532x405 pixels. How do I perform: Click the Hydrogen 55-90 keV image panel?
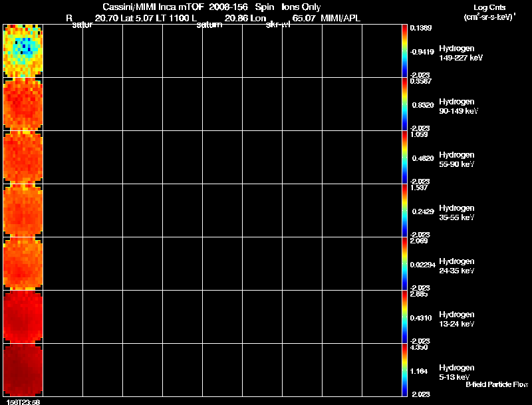(x=23, y=157)
